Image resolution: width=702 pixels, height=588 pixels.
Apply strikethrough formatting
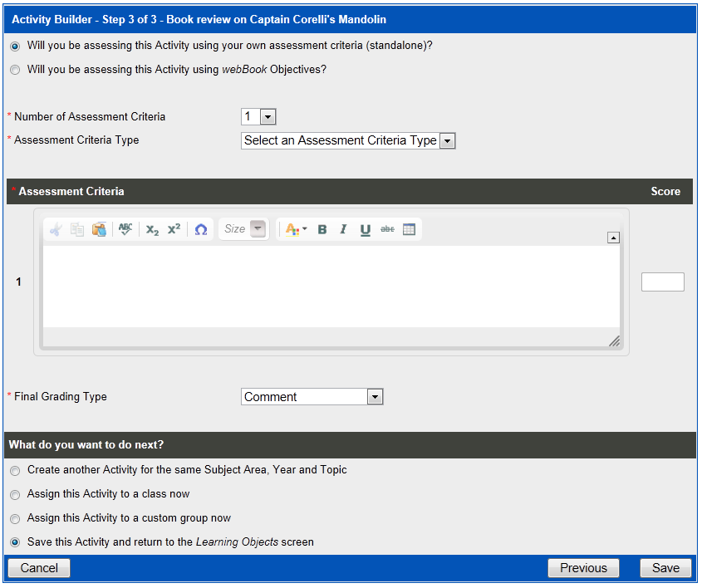[387, 230]
